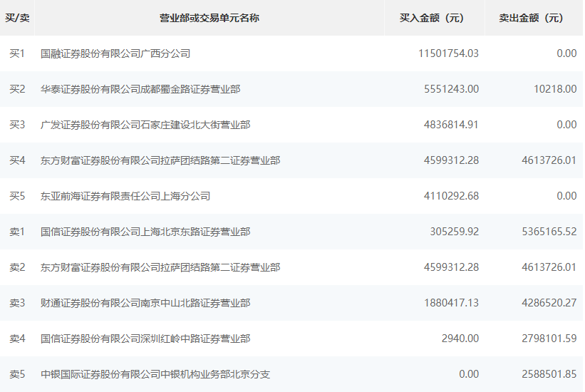The image size is (585, 392).
Task: Select sell amount 4613726.01 in row 买4
Action: click(x=549, y=160)
